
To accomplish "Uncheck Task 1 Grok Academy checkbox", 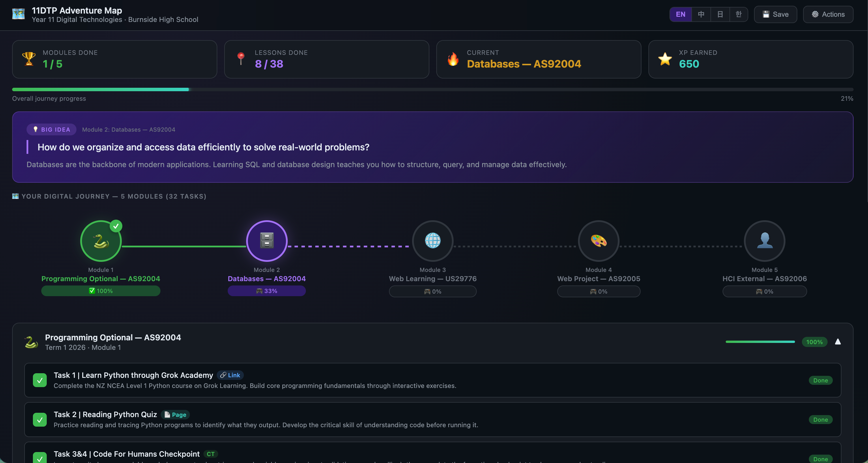I will coord(40,380).
